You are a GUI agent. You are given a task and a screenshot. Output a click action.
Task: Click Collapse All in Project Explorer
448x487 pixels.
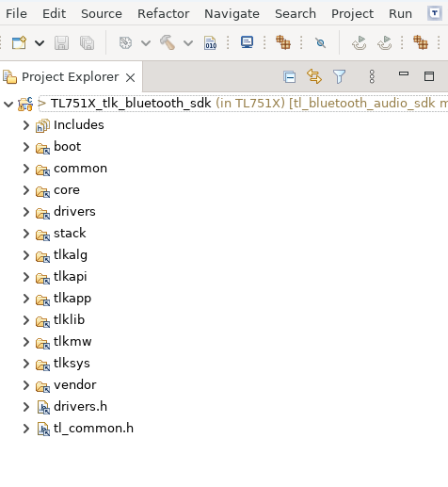point(289,76)
